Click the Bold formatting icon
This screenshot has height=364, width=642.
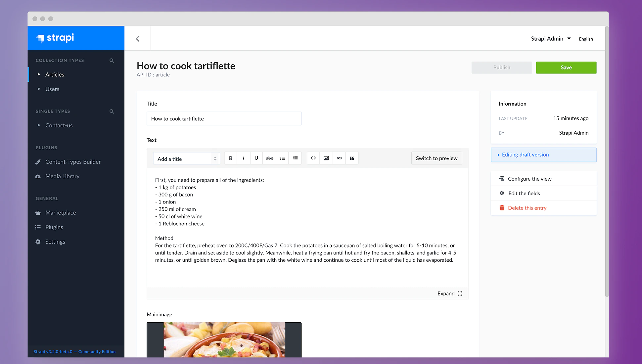click(230, 158)
